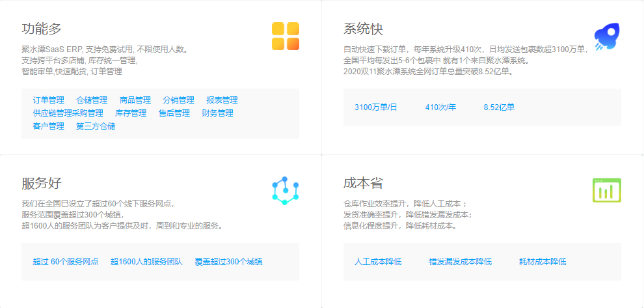Viewport: 644px width, 308px height.
Task: Open the 库存管理 link
Action: (131, 113)
